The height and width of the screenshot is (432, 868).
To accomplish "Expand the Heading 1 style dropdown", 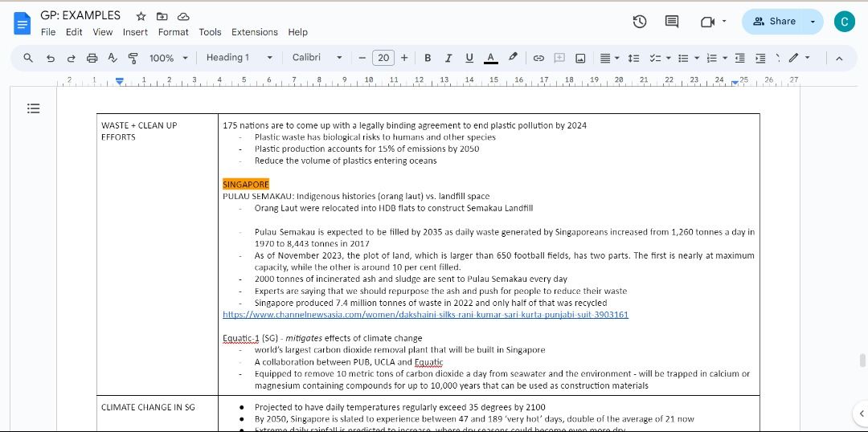I will (x=239, y=58).
